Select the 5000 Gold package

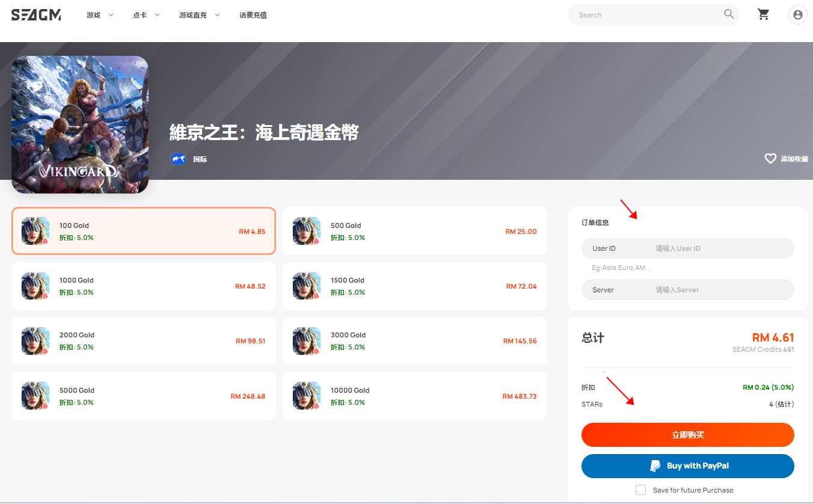pos(144,396)
